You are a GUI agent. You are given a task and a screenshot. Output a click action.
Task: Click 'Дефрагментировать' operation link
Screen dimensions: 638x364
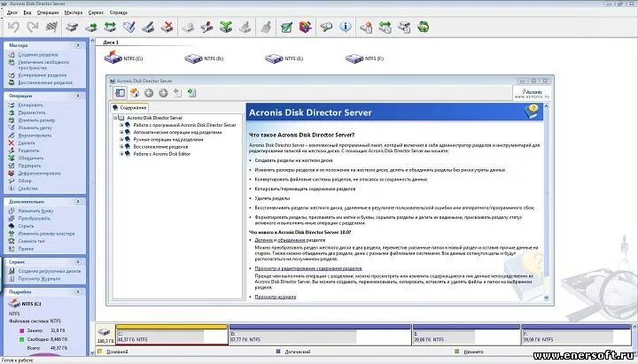coord(39,174)
